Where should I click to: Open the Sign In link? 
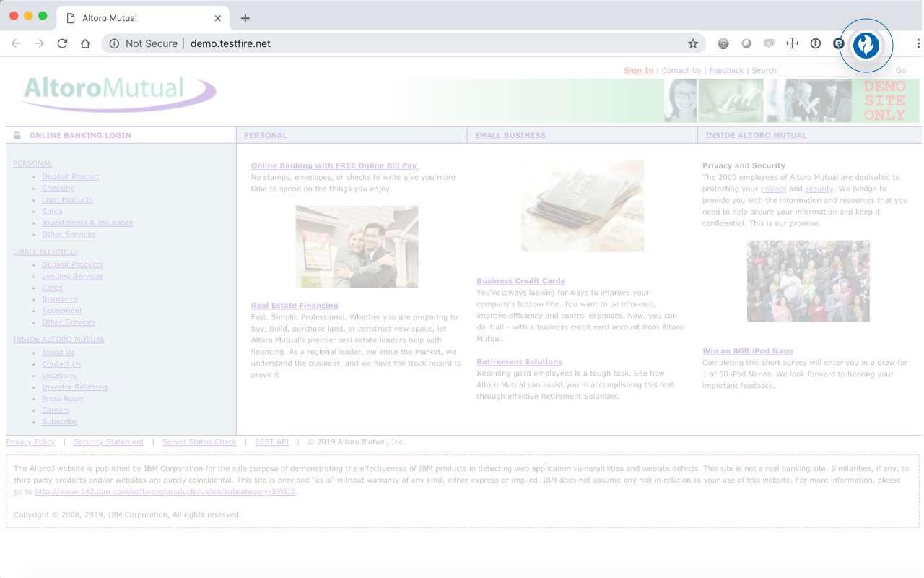tap(638, 70)
